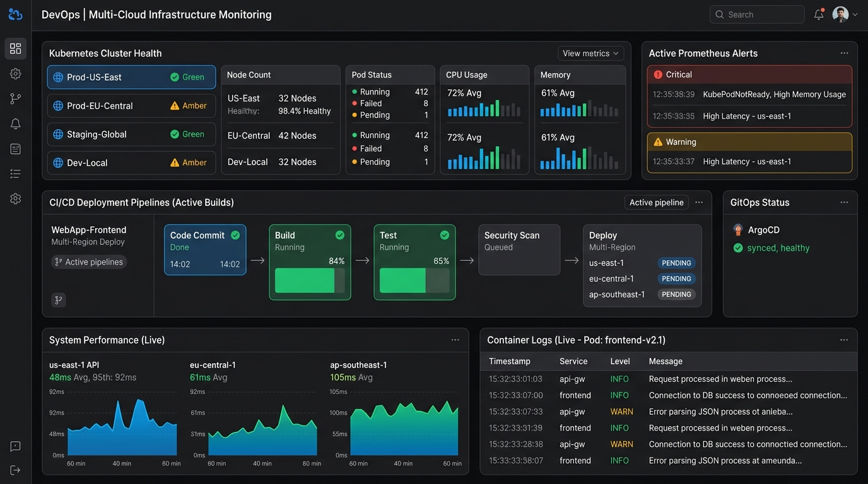Open Container Logs options menu
Screen dimensions: 868x484
844,340
